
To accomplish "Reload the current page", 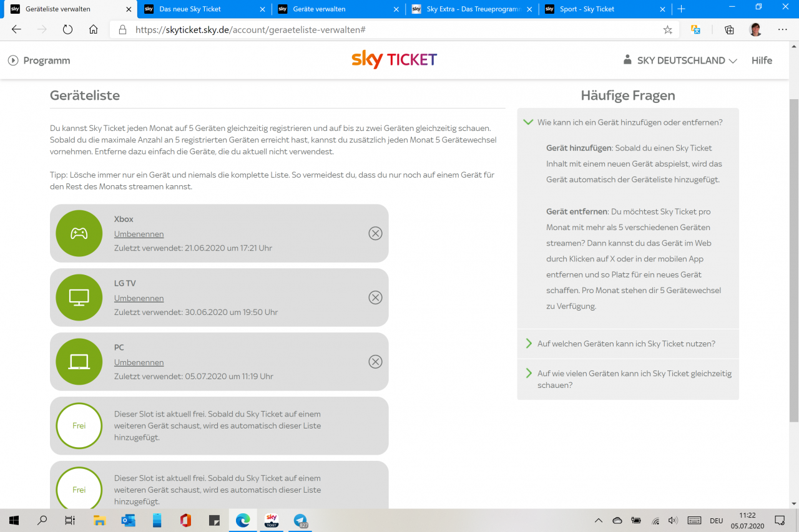I will 67,30.
